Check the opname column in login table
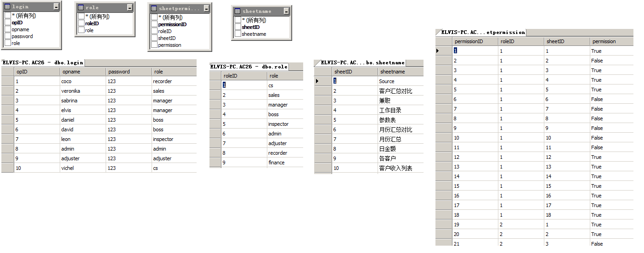Viewport: 644px width, 253px height. (8, 29)
